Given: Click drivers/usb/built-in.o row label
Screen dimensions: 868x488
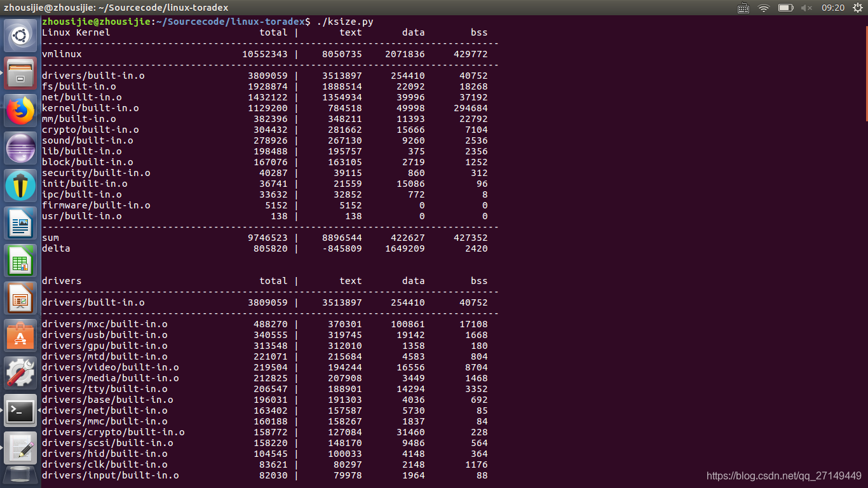Looking at the screenshot, I should point(105,335).
